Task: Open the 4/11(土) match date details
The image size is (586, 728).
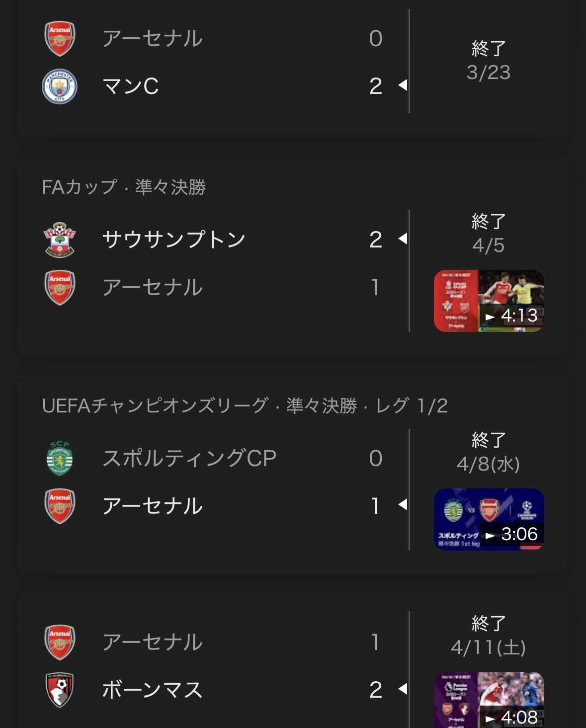Action: click(x=488, y=636)
